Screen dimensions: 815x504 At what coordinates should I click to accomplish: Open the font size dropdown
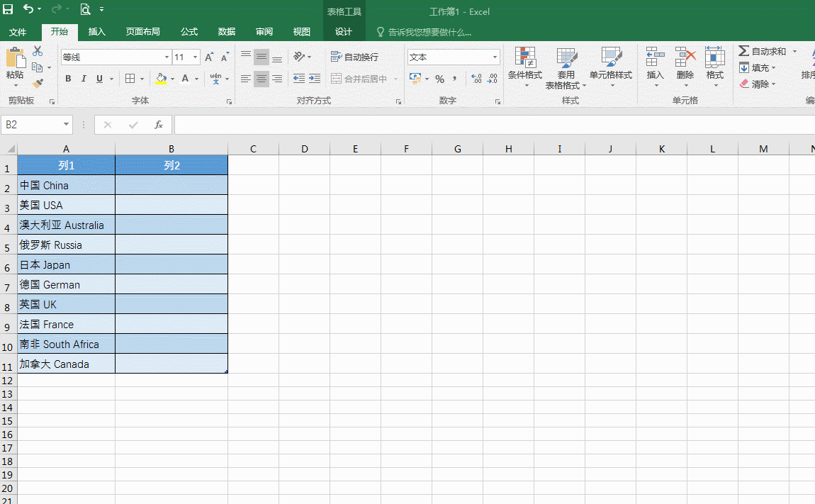(196, 57)
